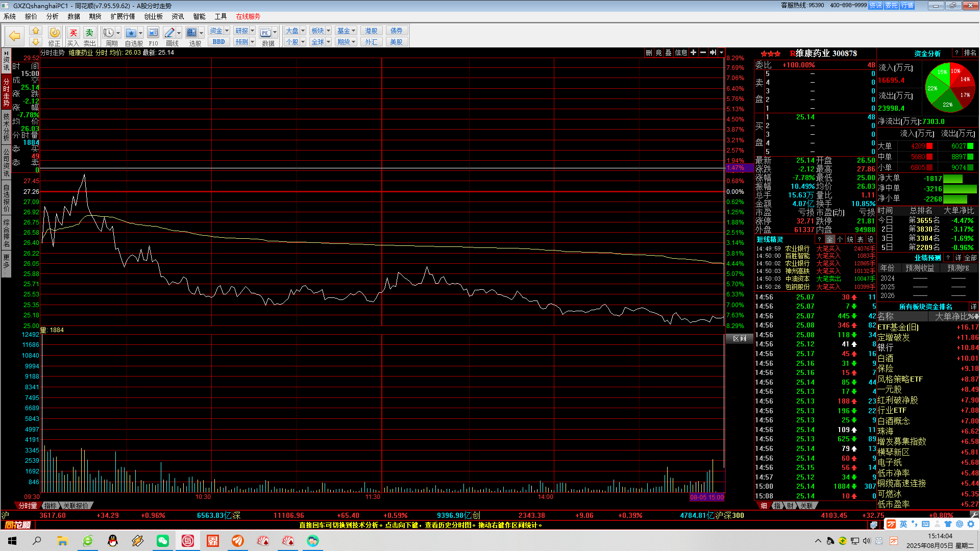Click the down arrow navigation icon
Viewport: 980px width, 551px height.
pyautogui.click(x=35, y=41)
